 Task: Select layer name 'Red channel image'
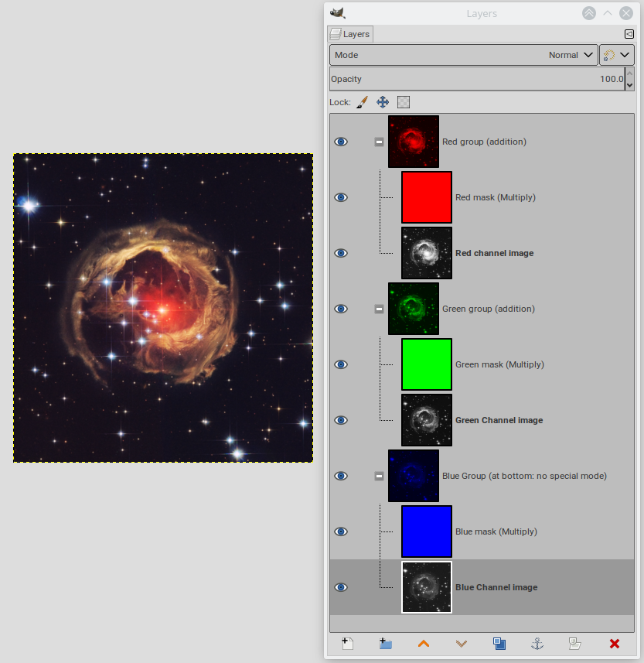tap(495, 253)
